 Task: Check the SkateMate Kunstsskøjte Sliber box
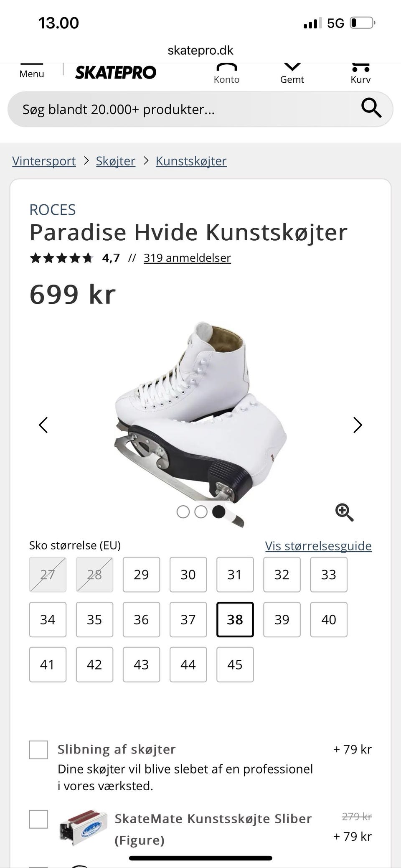(38, 819)
